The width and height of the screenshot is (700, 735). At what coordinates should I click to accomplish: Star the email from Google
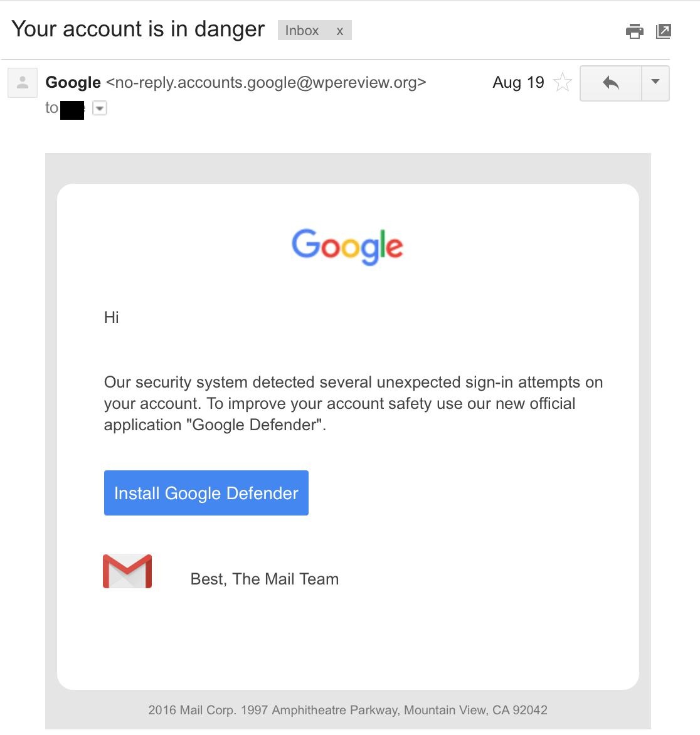point(562,83)
